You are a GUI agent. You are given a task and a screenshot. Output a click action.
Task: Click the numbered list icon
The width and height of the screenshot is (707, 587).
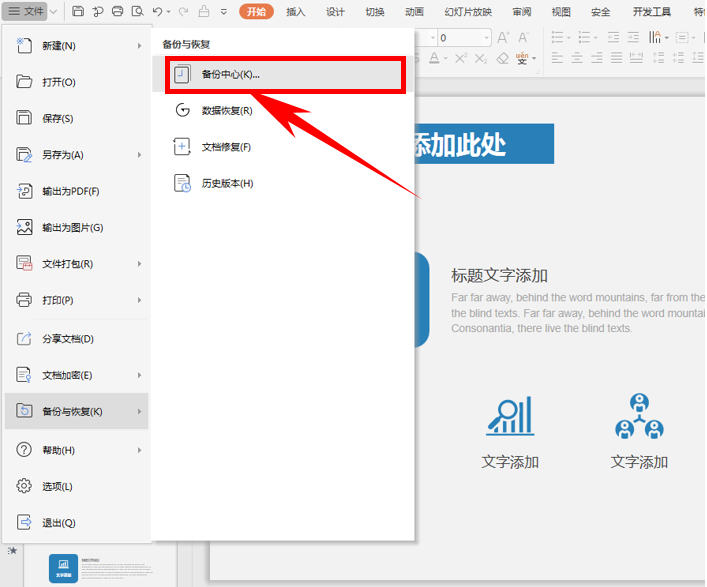(584, 37)
